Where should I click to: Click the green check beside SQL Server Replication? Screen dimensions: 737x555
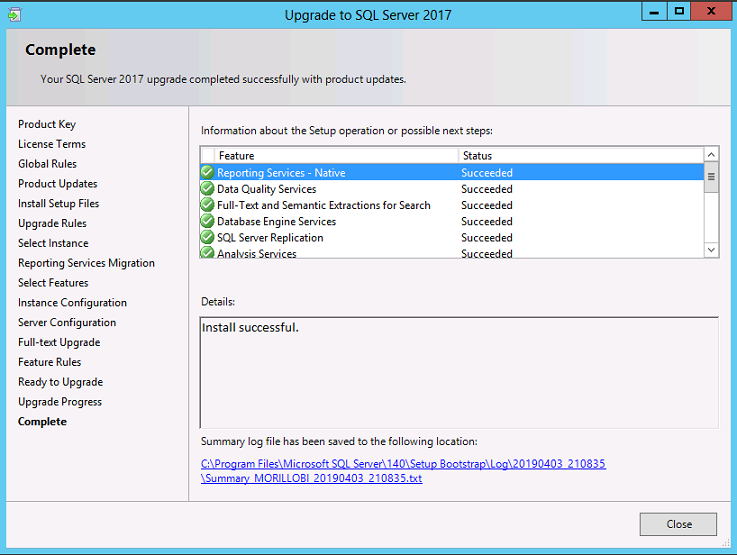pos(207,237)
